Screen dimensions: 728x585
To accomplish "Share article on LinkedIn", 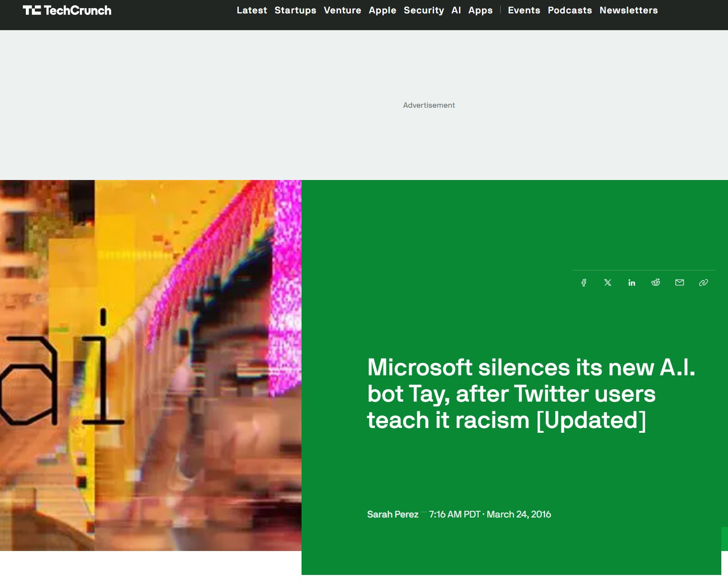I will (x=632, y=282).
